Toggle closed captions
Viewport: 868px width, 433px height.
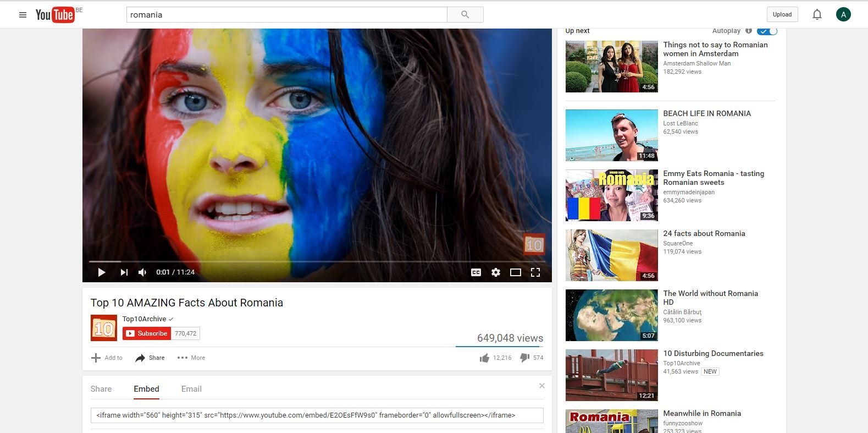pyautogui.click(x=476, y=272)
